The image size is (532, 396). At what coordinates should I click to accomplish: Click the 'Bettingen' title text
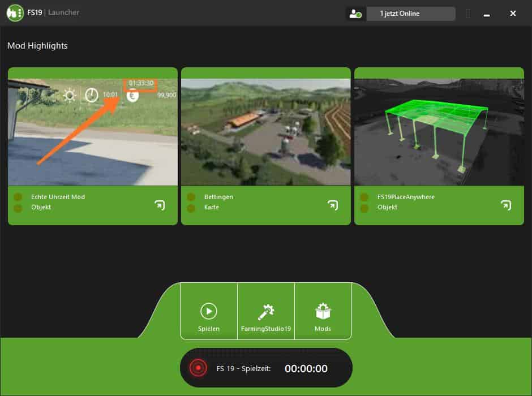[218, 197]
